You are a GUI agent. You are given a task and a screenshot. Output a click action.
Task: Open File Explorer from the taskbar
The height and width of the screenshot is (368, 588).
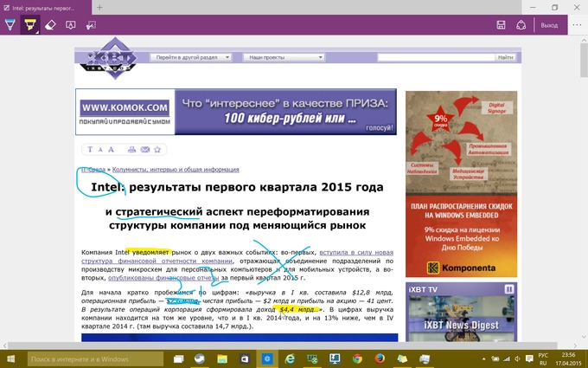(x=222, y=359)
